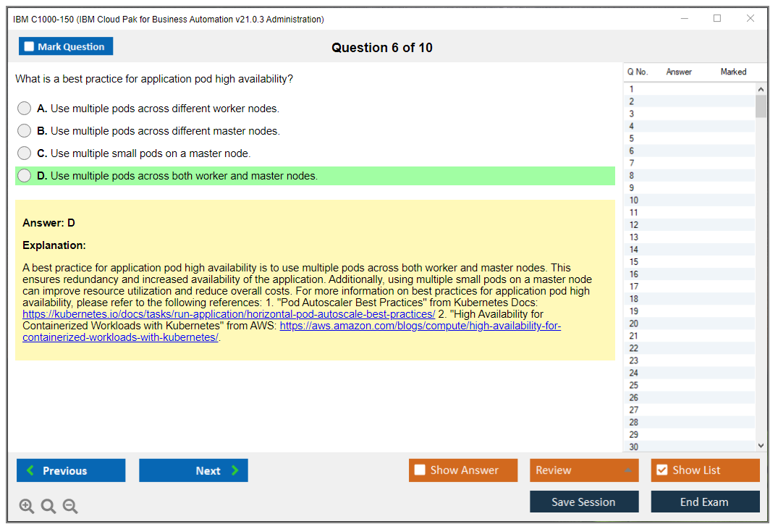Uncheck the Show List checkbox
The image size is (778, 532).
click(x=661, y=470)
